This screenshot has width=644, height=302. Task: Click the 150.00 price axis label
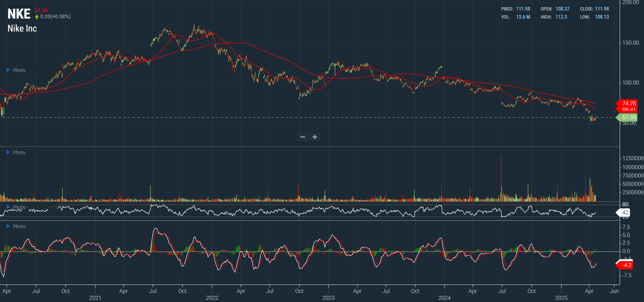click(631, 43)
